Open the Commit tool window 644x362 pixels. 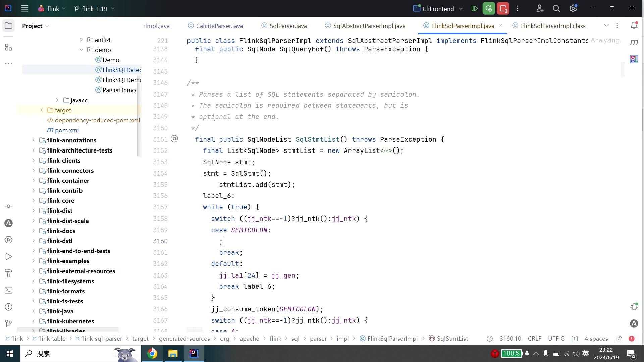coord(9,206)
